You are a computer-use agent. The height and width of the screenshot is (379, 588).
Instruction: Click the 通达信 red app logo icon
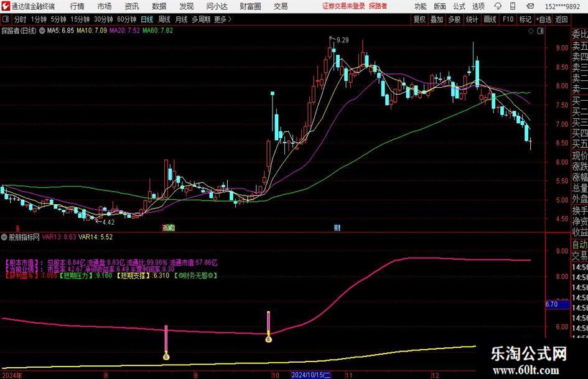click(6, 6)
